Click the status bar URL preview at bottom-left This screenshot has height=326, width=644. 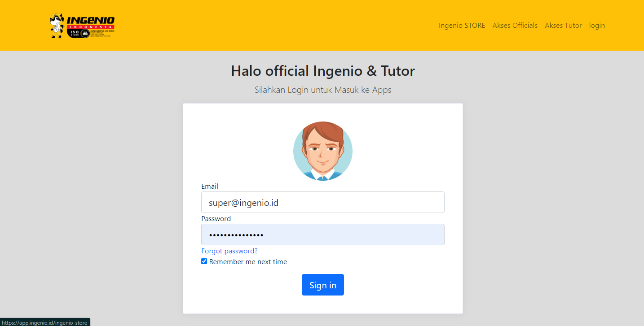pyautogui.click(x=45, y=322)
